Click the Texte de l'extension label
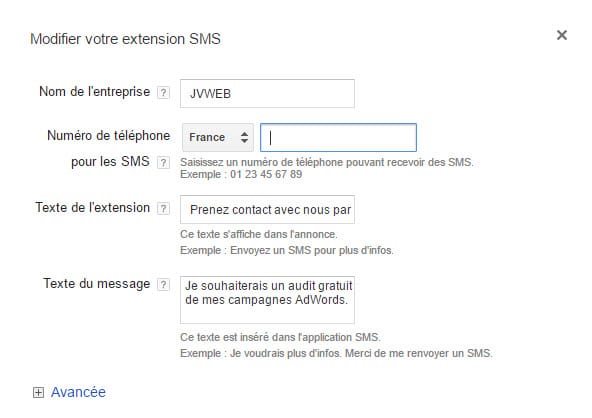592x418 pixels. [x=92, y=208]
